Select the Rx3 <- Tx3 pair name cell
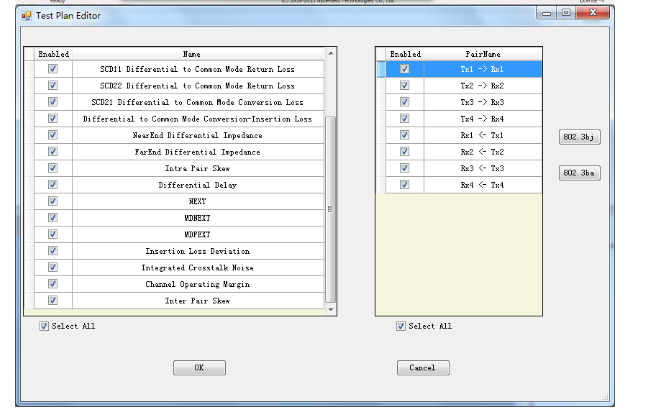652x419 pixels. (x=483, y=168)
